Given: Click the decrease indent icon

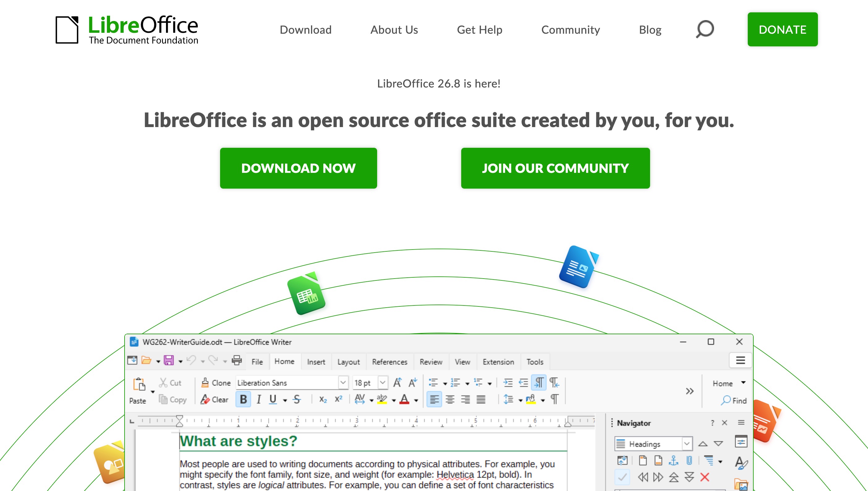Looking at the screenshot, I should coord(523,383).
